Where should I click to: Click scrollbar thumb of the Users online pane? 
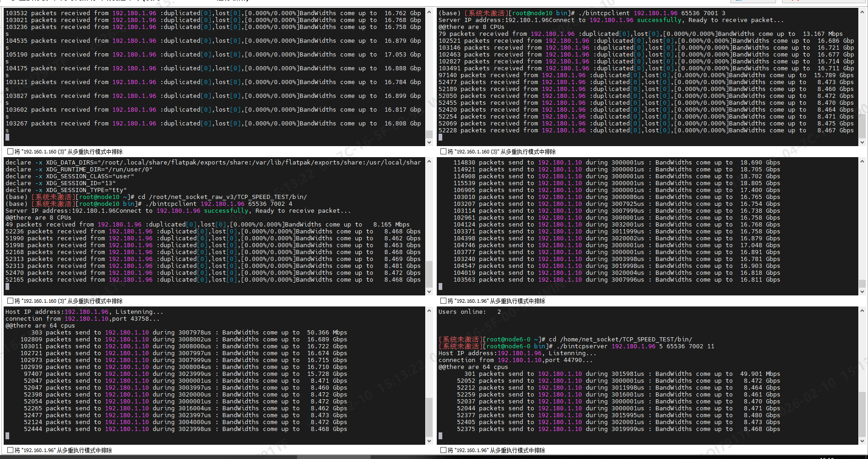point(862,414)
